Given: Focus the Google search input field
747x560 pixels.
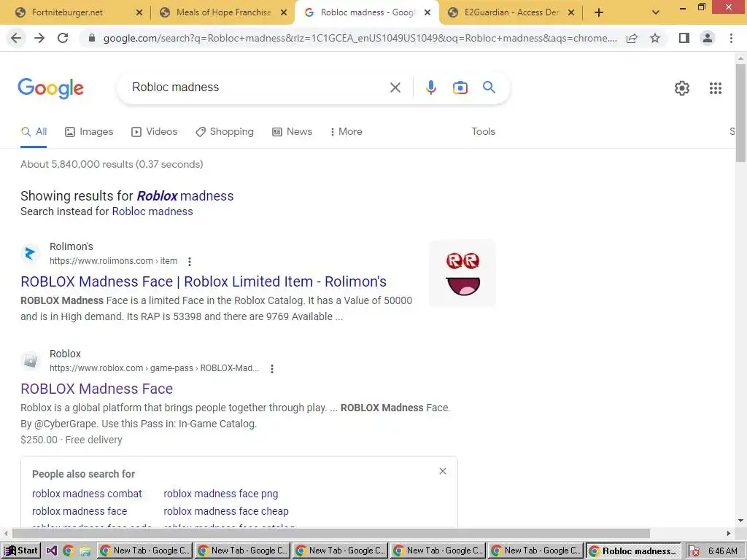Looking at the screenshot, I should [x=258, y=87].
